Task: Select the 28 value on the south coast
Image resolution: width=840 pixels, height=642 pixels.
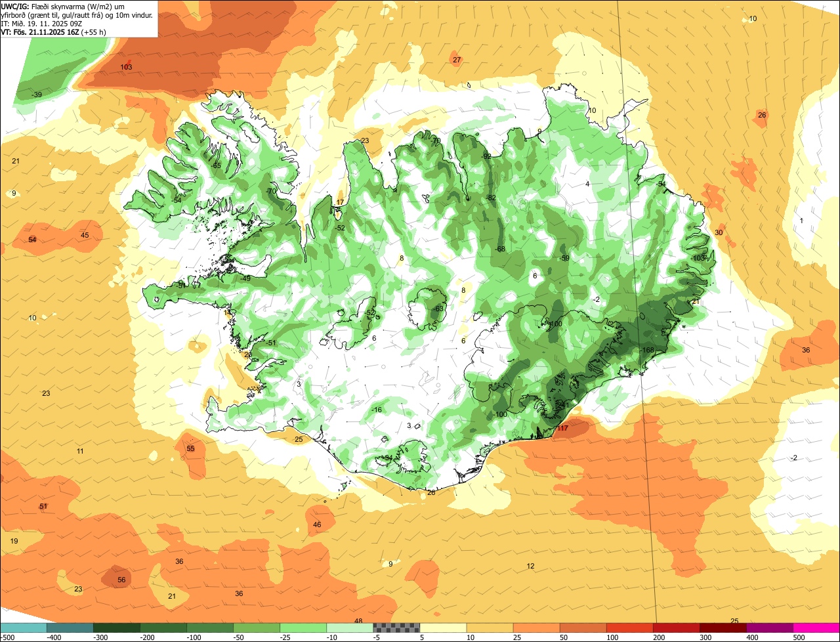Action: [431, 492]
